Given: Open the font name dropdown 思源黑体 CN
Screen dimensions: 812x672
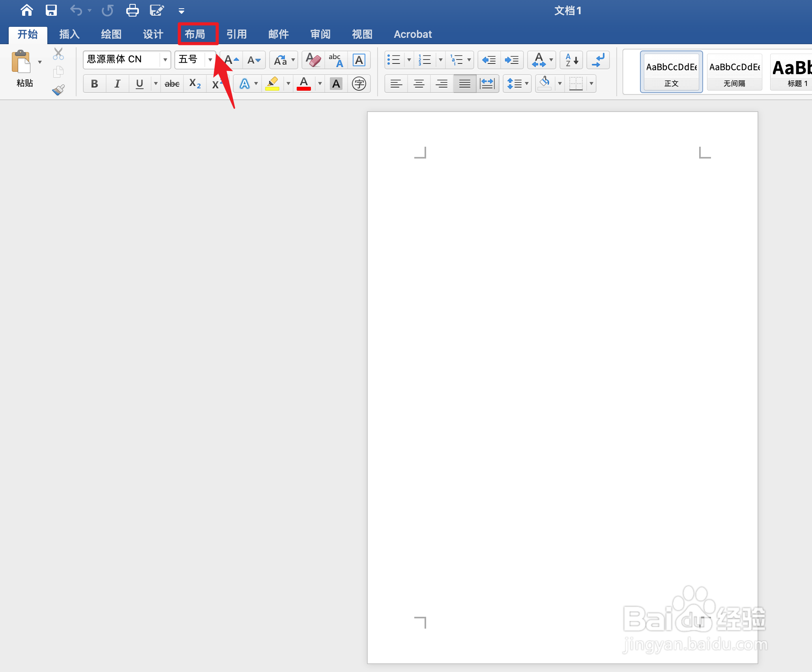Looking at the screenshot, I should 165,60.
